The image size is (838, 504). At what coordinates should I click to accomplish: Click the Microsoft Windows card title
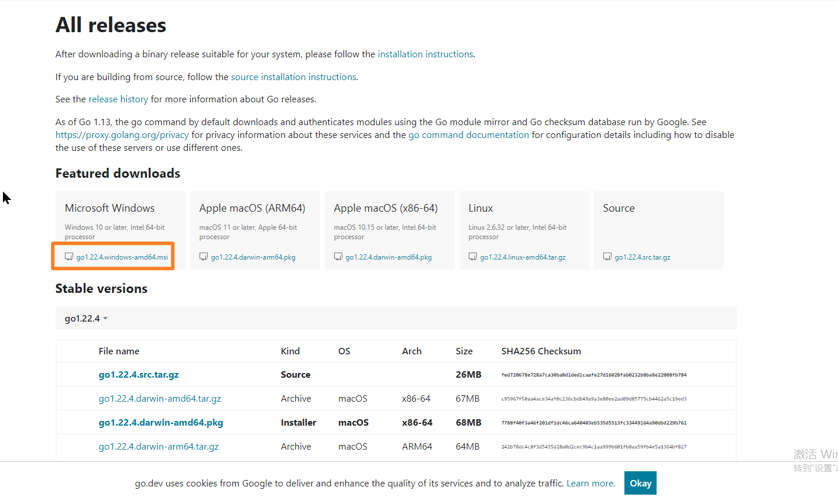point(110,208)
